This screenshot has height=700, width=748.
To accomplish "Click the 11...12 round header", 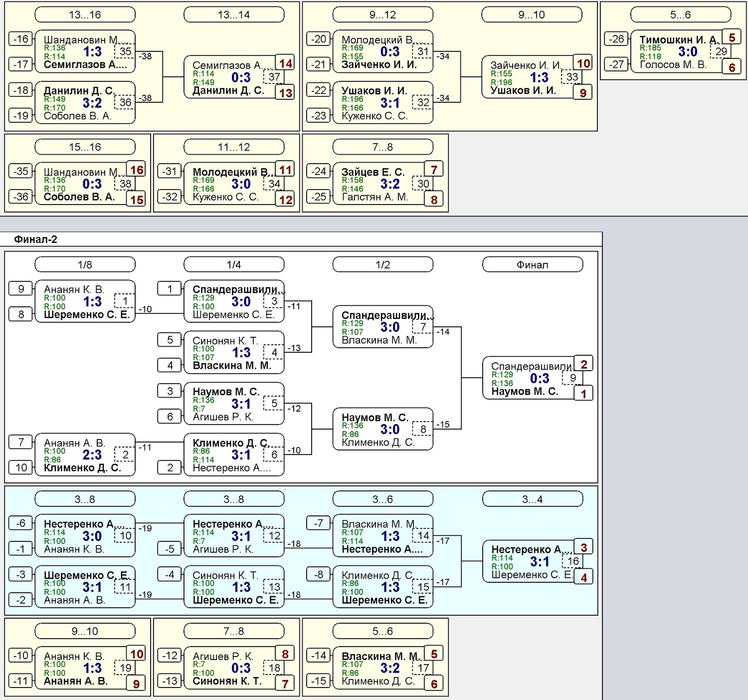I will (x=234, y=147).
